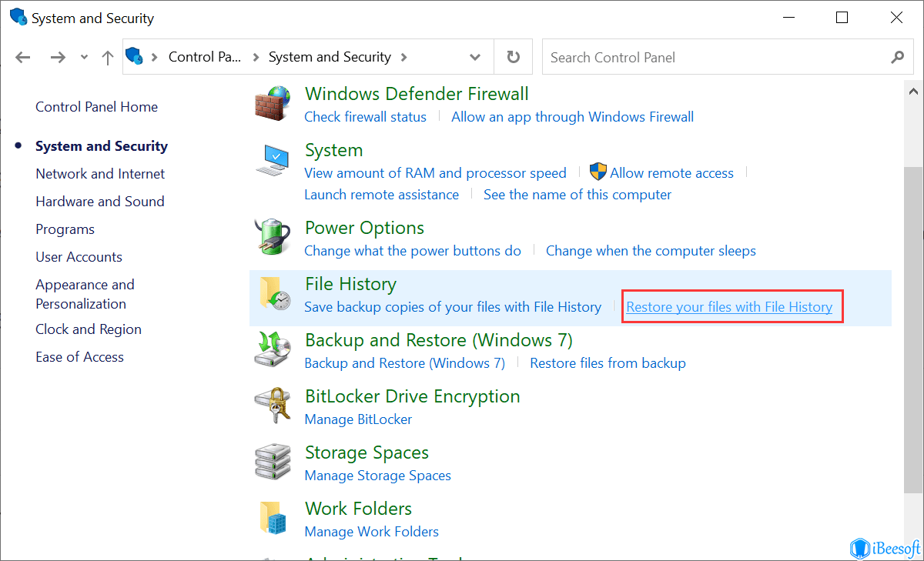
Task: Open Storage Spaces heading
Action: click(367, 452)
